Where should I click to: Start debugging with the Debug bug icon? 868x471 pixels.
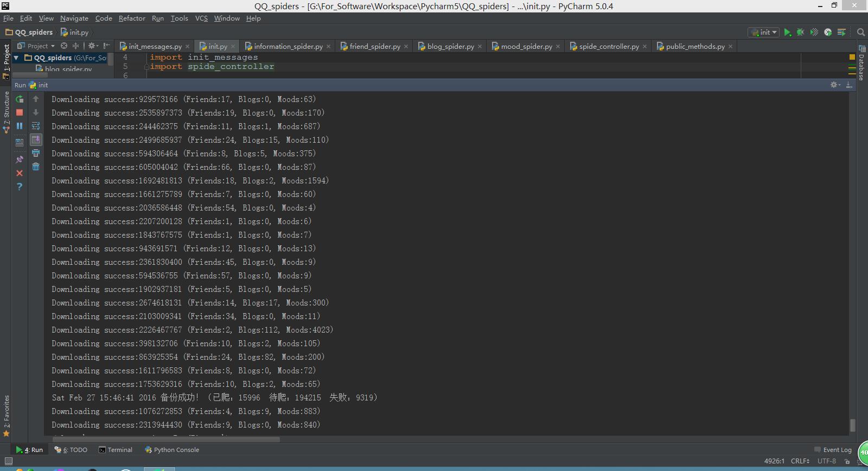coord(801,33)
